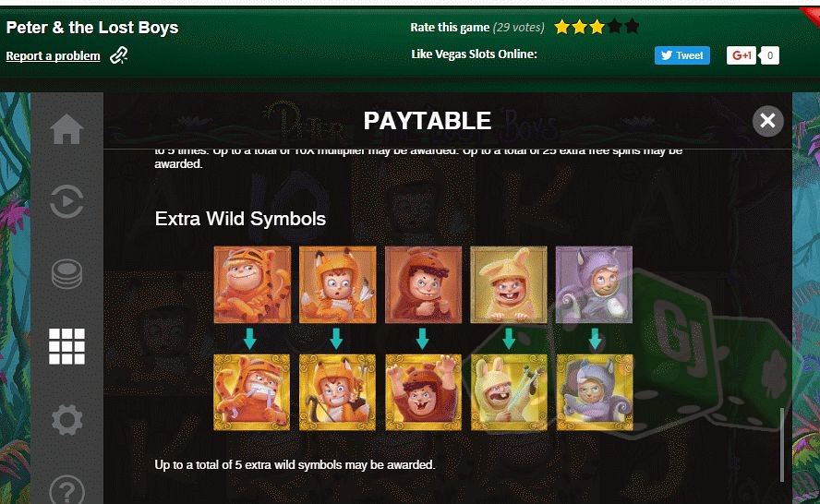Click the chain link icon beside Report a problem
Screen dimensions: 820x504
tap(119, 54)
